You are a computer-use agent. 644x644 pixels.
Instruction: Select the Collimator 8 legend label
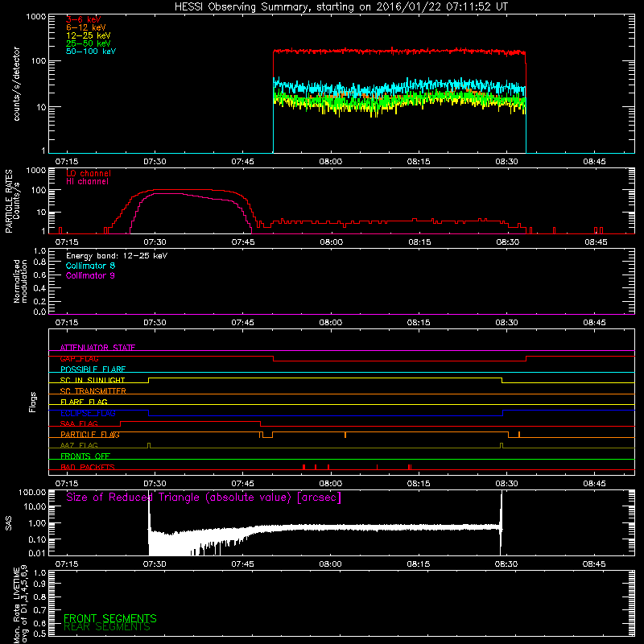point(90,266)
